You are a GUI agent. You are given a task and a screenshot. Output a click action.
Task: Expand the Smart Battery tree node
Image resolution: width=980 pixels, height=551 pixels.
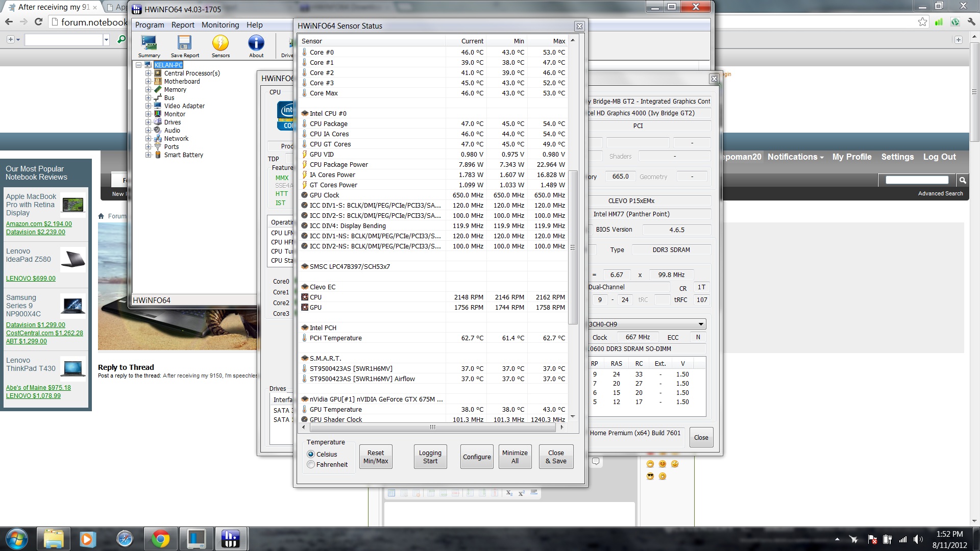[x=148, y=155]
